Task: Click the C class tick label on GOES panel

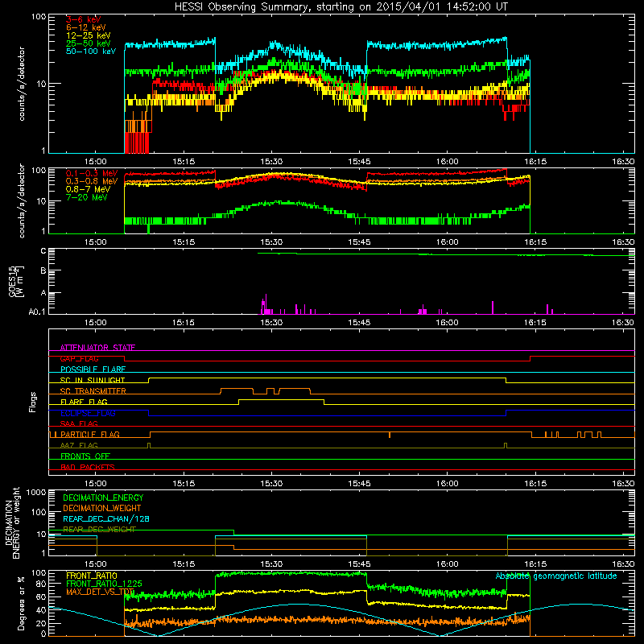Action: (x=43, y=251)
